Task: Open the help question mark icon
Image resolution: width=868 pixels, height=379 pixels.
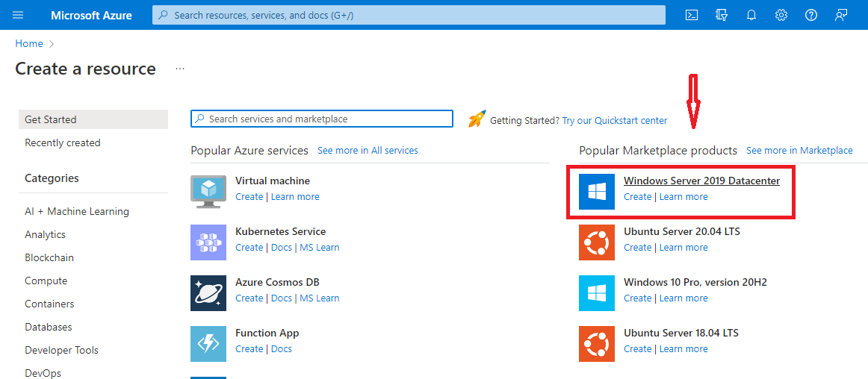Action: tap(811, 15)
